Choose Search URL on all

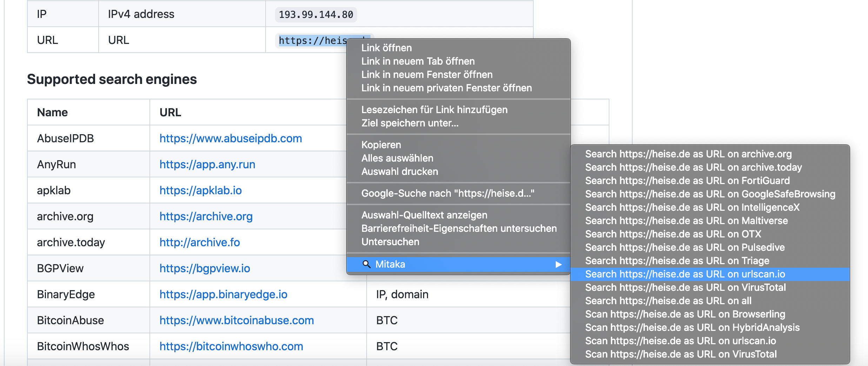[x=668, y=301]
